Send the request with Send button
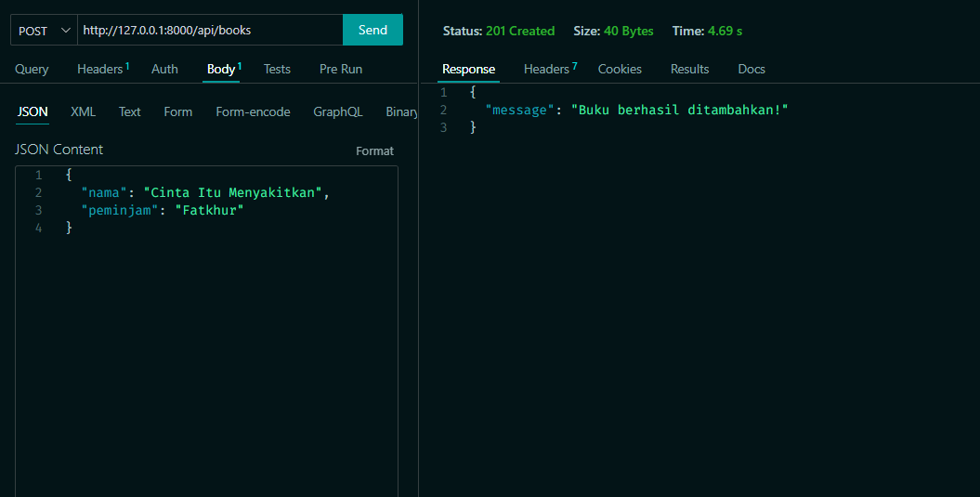Screen dimensions: 980x497 pyautogui.click(x=372, y=30)
